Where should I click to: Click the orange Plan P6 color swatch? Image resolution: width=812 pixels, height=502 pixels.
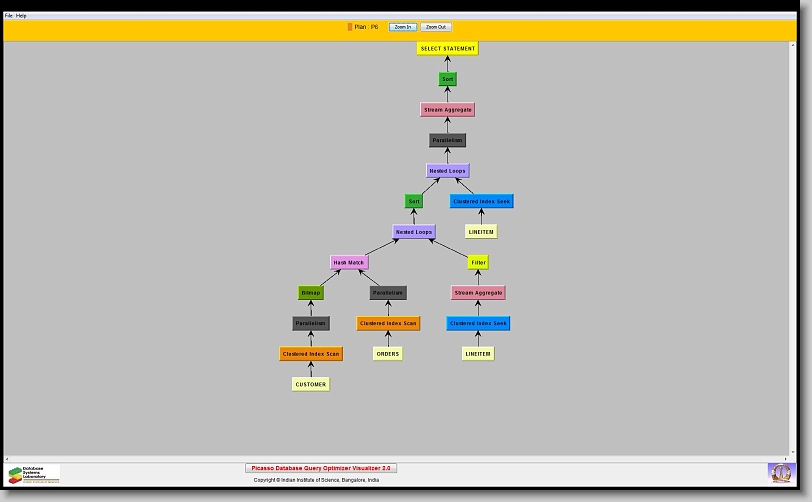350,27
